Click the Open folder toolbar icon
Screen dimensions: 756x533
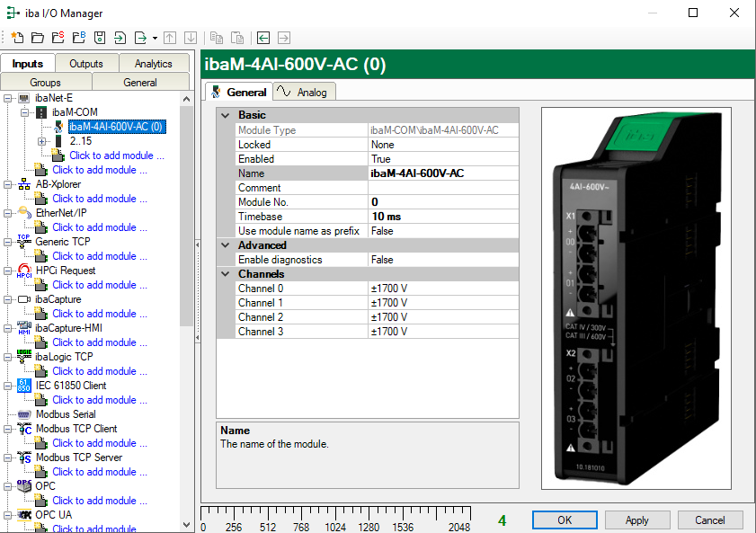pyautogui.click(x=37, y=38)
